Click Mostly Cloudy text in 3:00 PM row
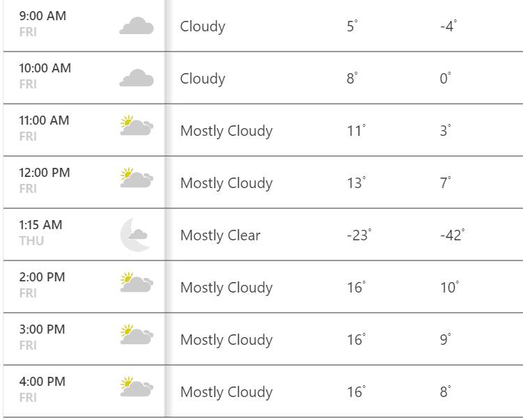The width and height of the screenshot is (523, 420). pyautogui.click(x=226, y=341)
